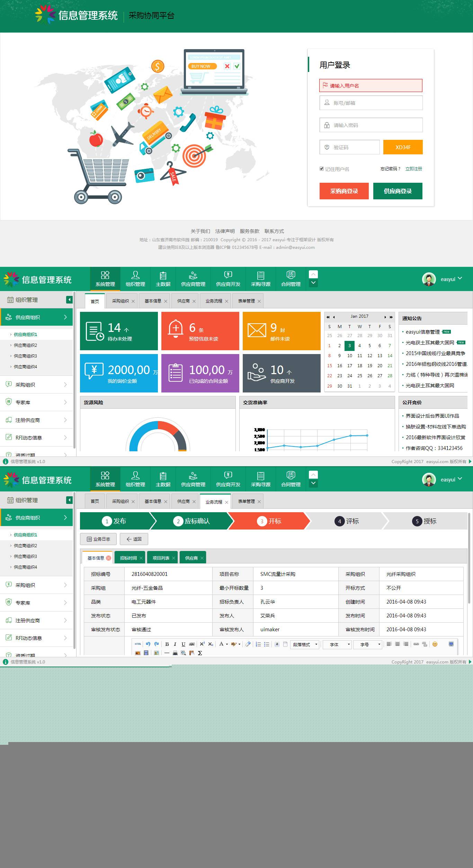This screenshot has width=473, height=868.
Task: Click the superscript icon in the editor
Action: 202,644
